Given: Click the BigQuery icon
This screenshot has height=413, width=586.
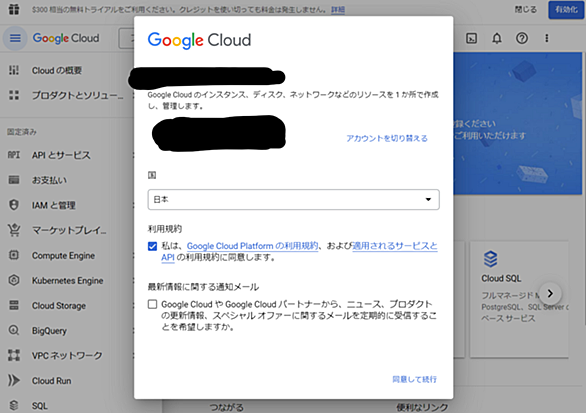Looking at the screenshot, I should pos(14,330).
